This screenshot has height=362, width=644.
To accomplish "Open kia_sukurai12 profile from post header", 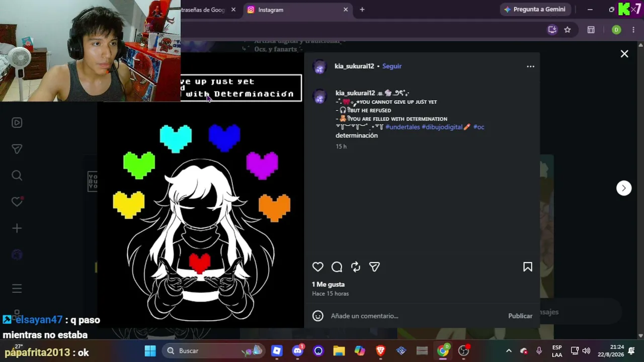I will pyautogui.click(x=354, y=66).
